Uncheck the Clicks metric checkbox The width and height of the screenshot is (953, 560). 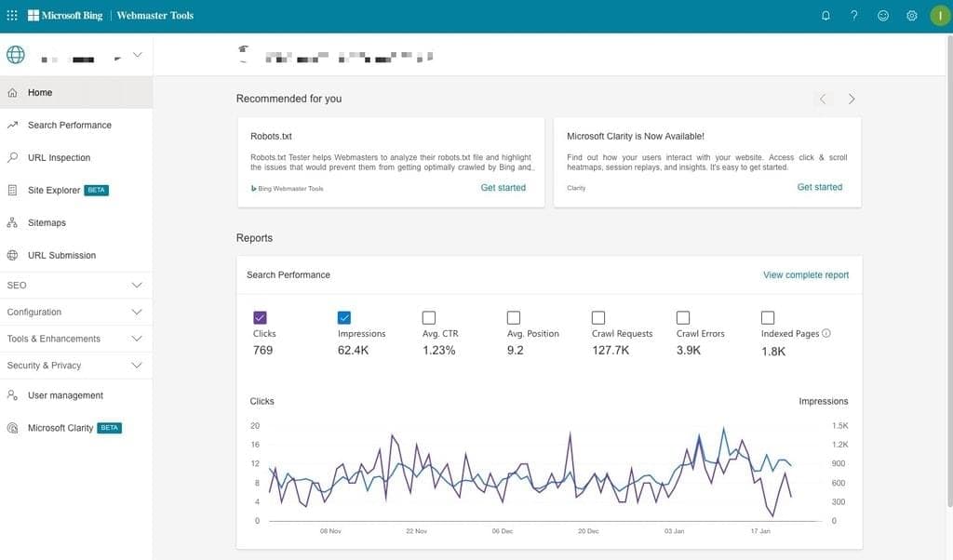tap(260, 317)
